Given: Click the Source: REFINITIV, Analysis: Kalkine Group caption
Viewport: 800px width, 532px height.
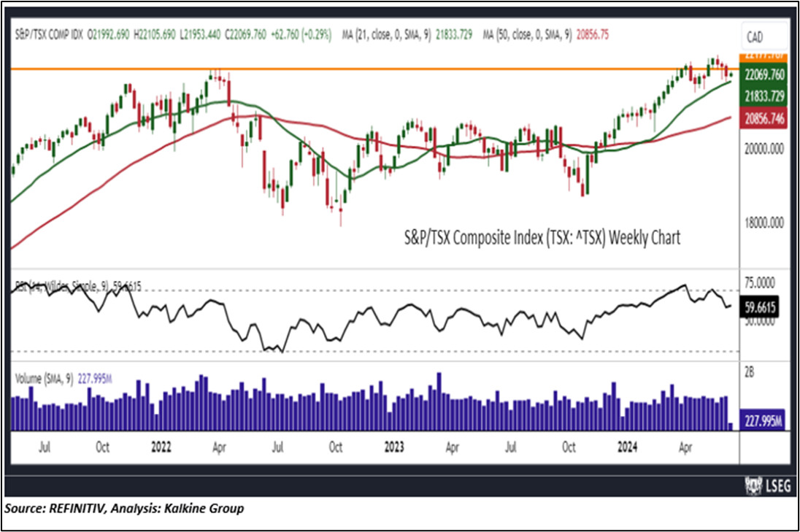Looking at the screenshot, I should point(125,509).
